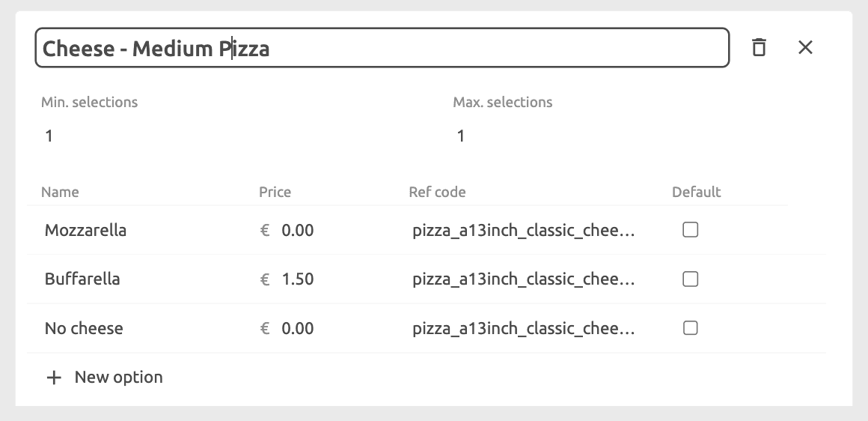
Task: Edit the Buffarella name field
Action: (x=82, y=279)
